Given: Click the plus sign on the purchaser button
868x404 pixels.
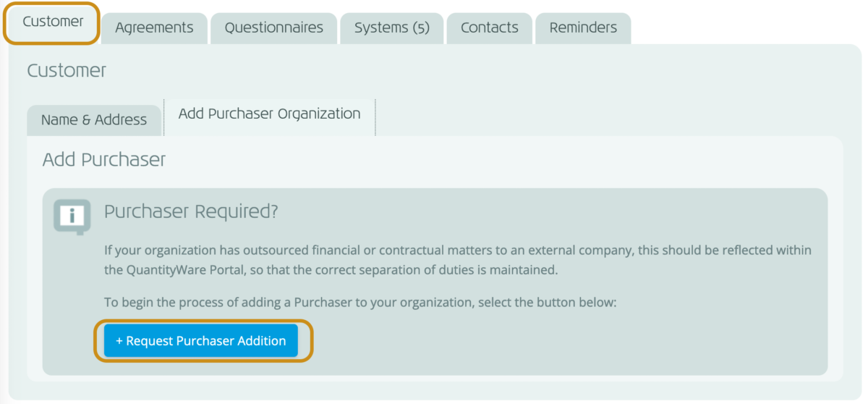Looking at the screenshot, I should pos(119,341).
